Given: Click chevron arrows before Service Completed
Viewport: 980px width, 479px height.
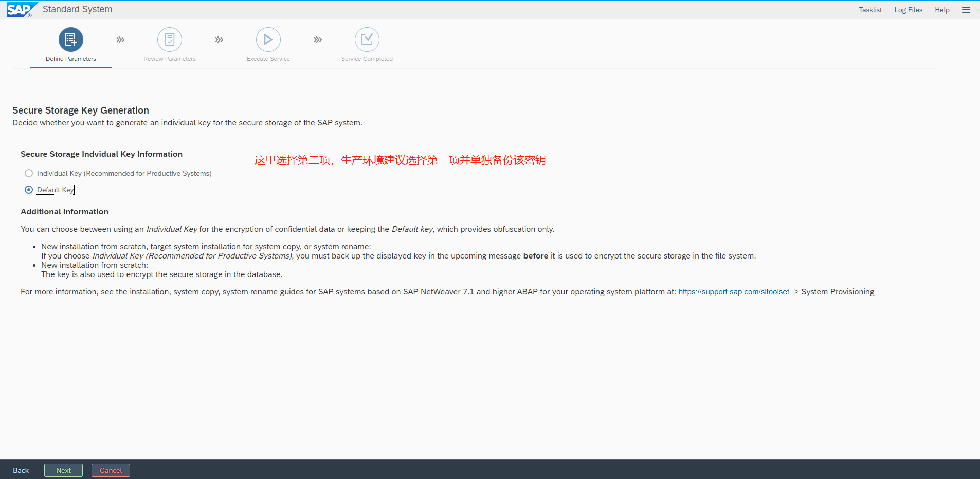Looking at the screenshot, I should (318, 40).
